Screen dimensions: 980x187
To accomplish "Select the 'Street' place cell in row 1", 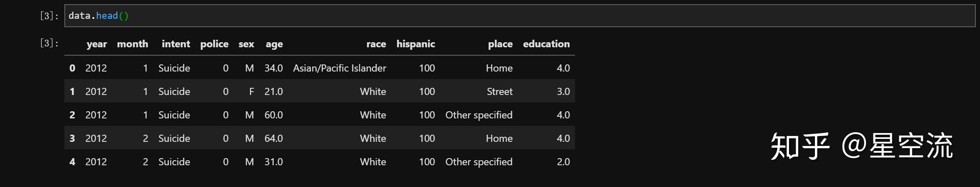I will pos(499,92).
